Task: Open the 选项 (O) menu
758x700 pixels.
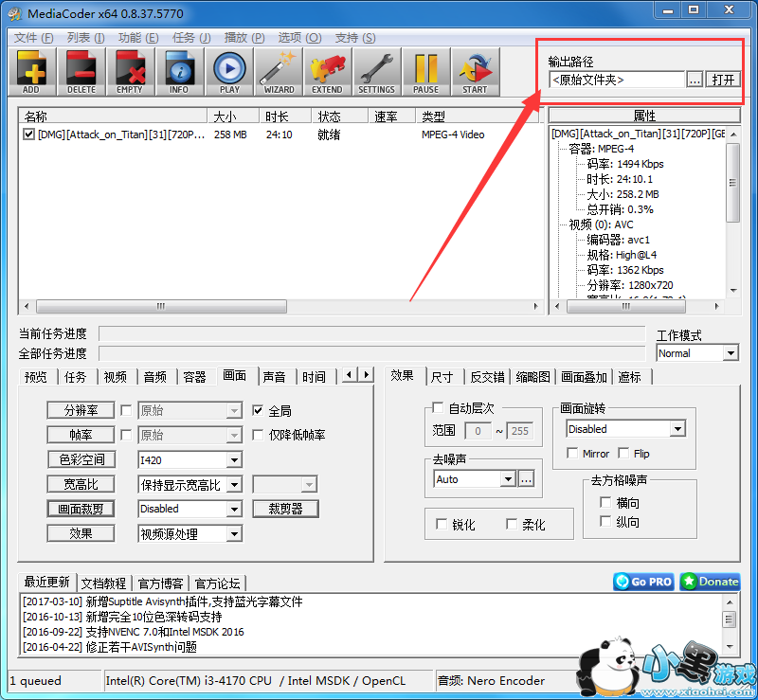Action: point(299,38)
